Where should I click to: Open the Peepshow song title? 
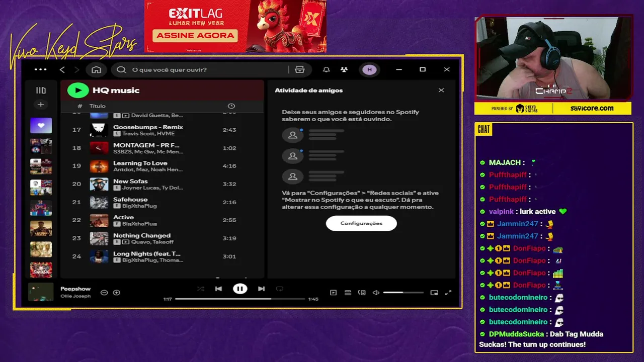pyautogui.click(x=75, y=289)
